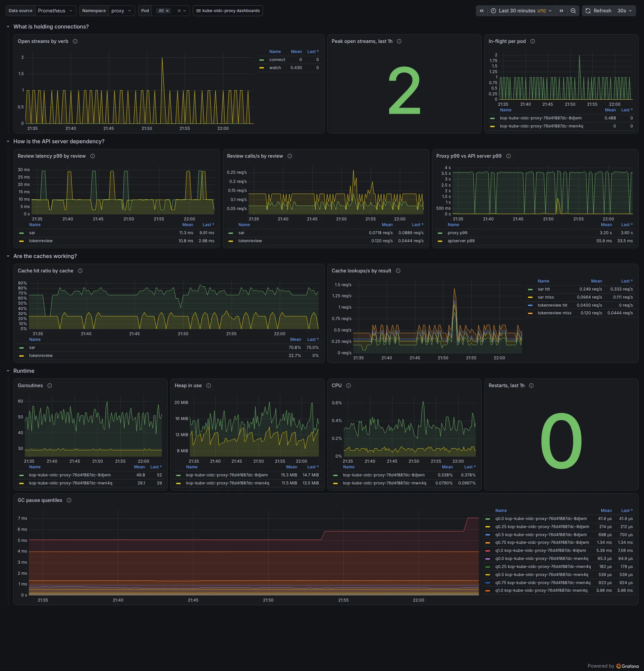Sort Cache lookups legend by Name
The image size is (644, 671).
tap(543, 281)
